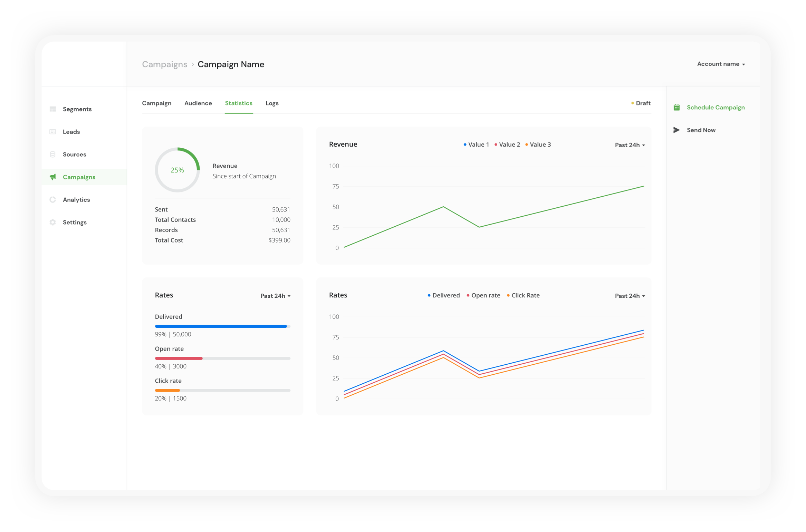The height and width of the screenshot is (532, 806).
Task: Expand Rates line chart Past 24h dropdown
Action: (x=630, y=296)
